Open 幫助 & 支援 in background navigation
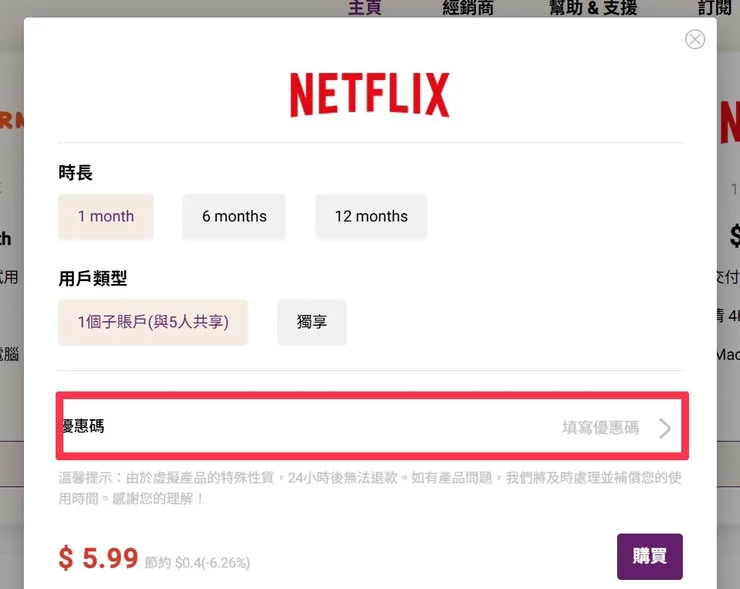This screenshot has width=740, height=589. (593, 8)
